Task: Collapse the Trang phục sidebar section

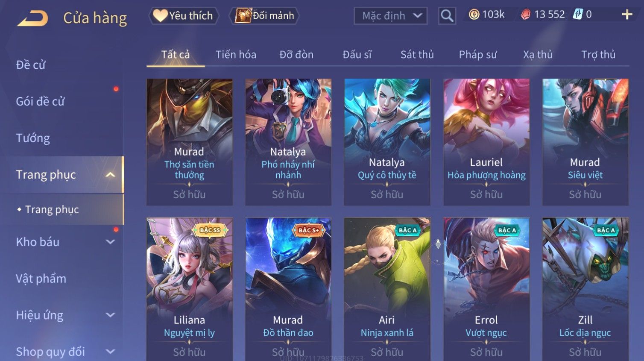Action: [110, 175]
